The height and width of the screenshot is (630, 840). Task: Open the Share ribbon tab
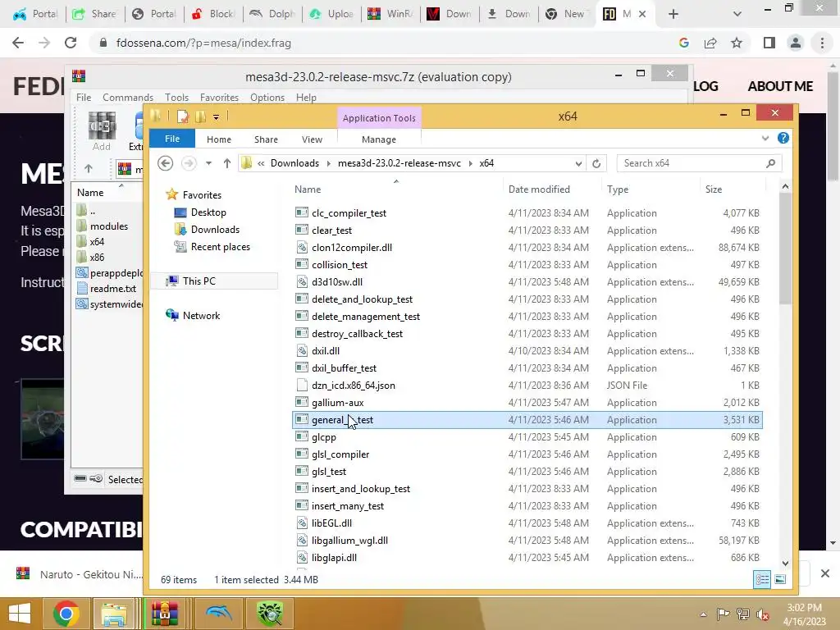click(266, 139)
